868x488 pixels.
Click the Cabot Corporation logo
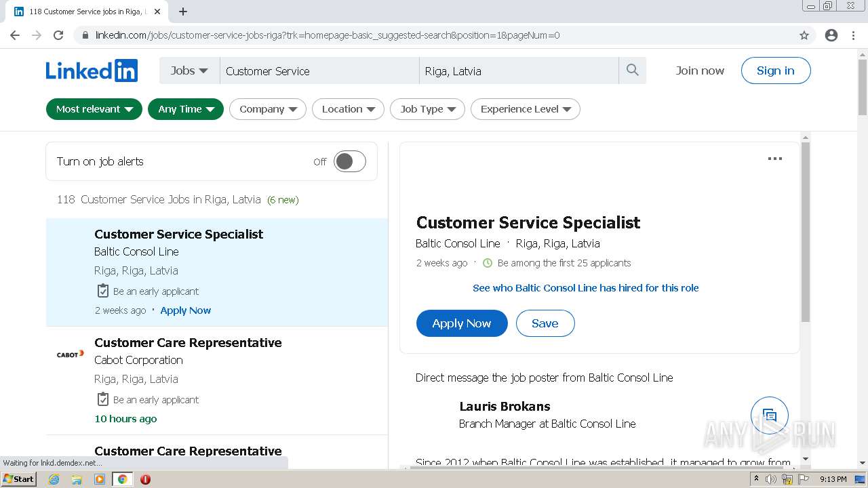coord(71,354)
